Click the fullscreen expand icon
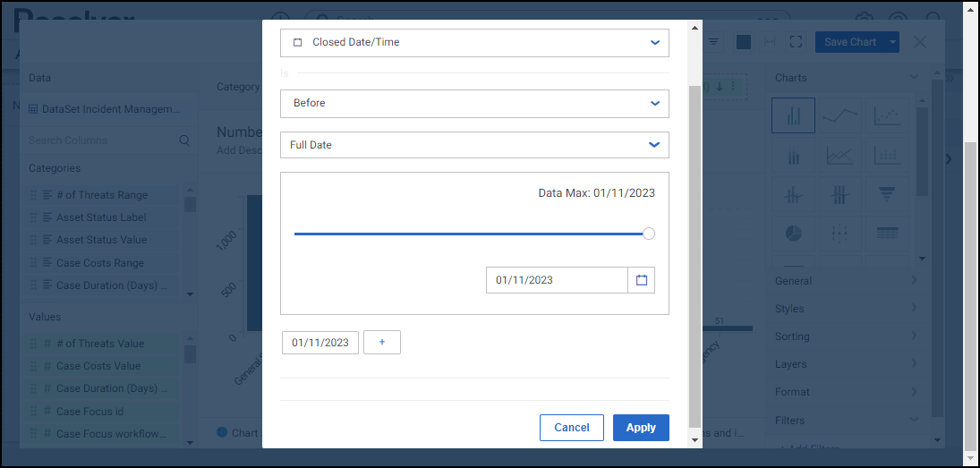 click(x=797, y=42)
